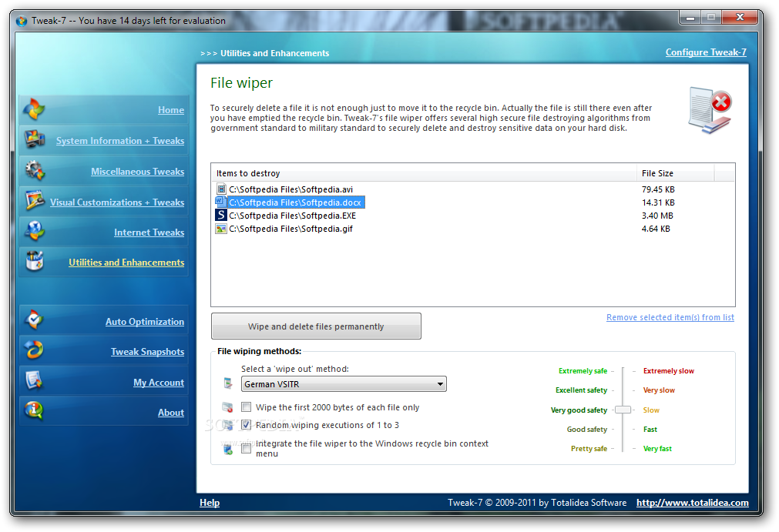Open Internet Tweaks section

coord(149,233)
